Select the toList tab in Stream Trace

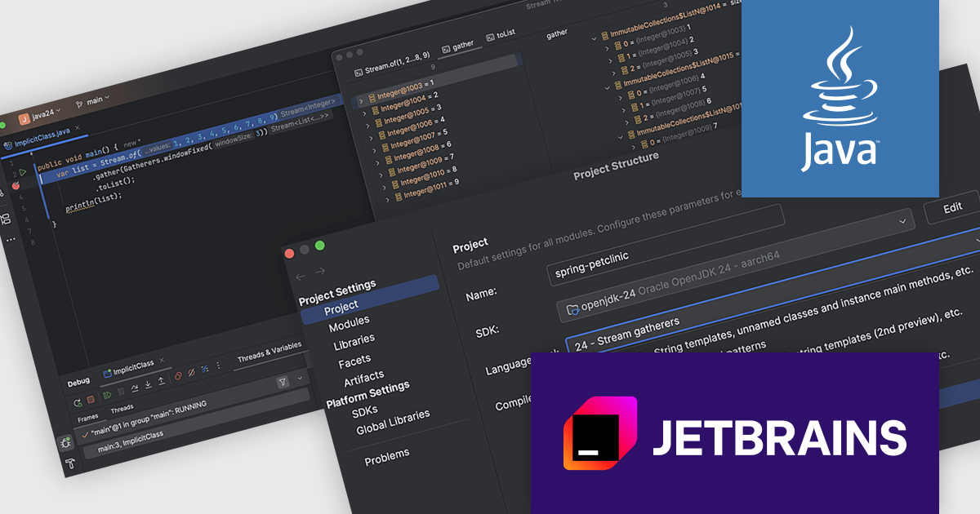[x=501, y=35]
